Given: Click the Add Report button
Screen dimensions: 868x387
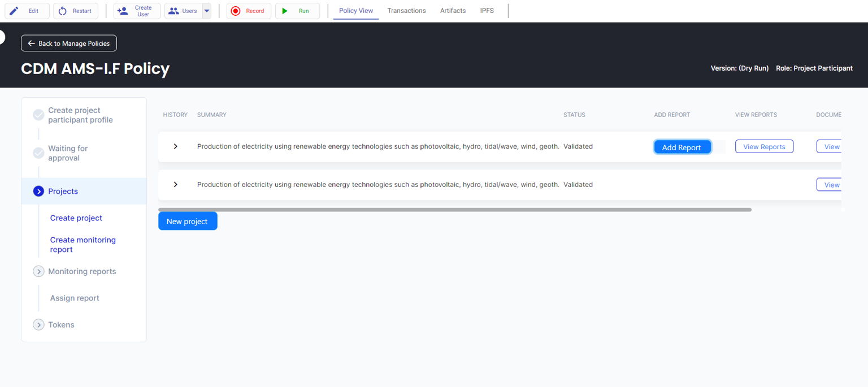Looking at the screenshot, I should point(682,147).
